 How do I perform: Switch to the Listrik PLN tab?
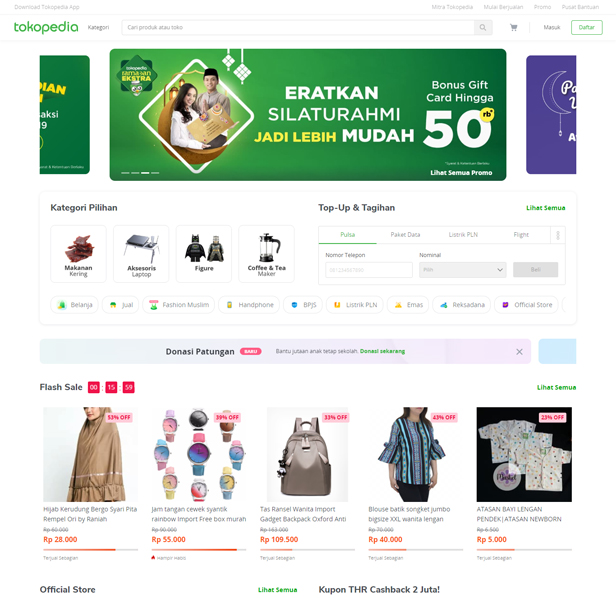click(x=463, y=235)
